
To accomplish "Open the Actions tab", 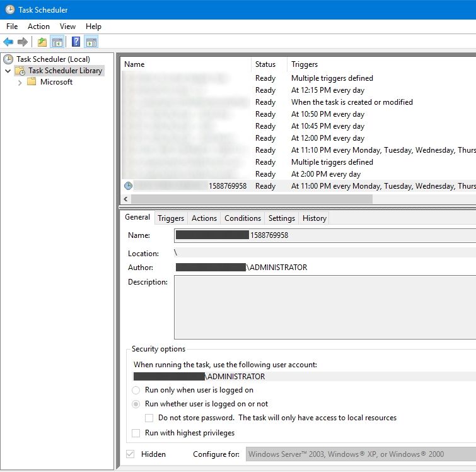I will (x=204, y=218).
